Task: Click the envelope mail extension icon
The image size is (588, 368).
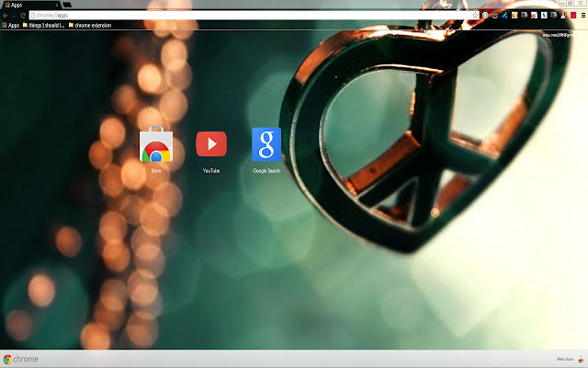Action: point(495,16)
